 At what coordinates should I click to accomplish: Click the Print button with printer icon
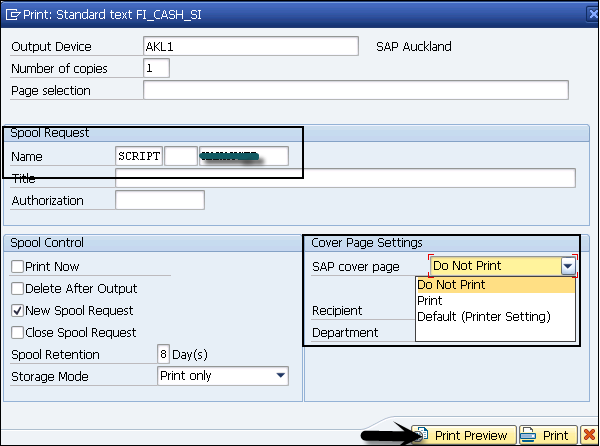546,435
